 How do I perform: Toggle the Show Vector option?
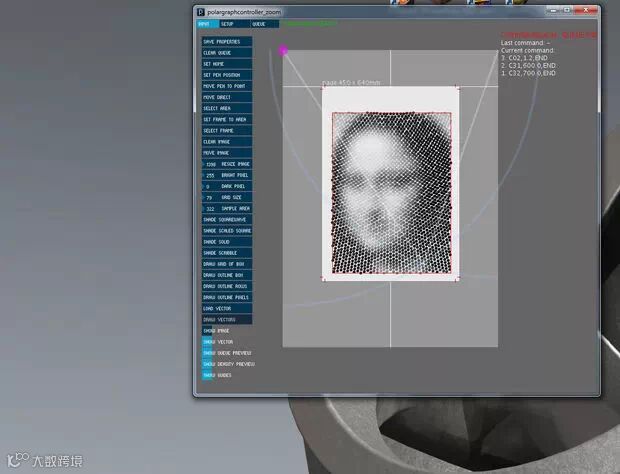[218, 342]
